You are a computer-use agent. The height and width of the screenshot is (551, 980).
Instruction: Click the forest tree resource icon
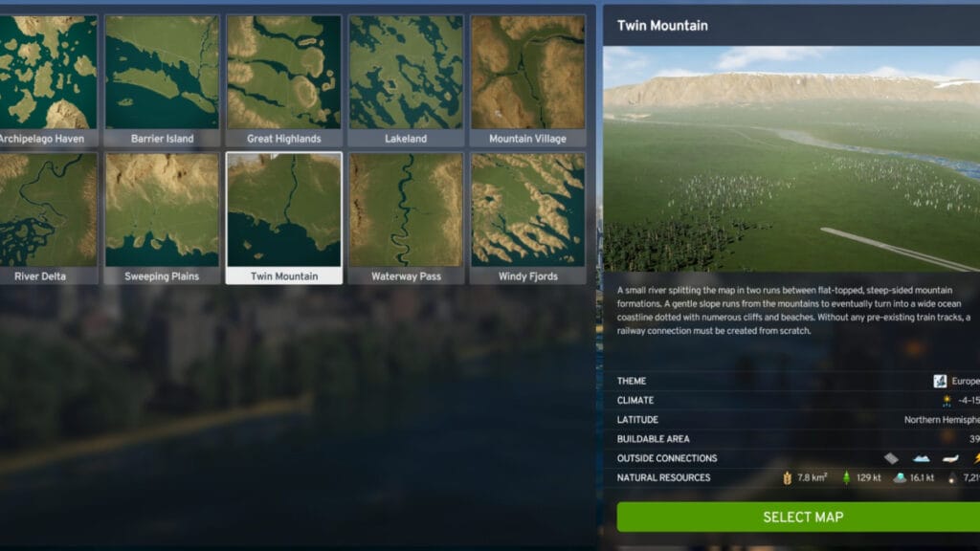[x=845, y=477]
